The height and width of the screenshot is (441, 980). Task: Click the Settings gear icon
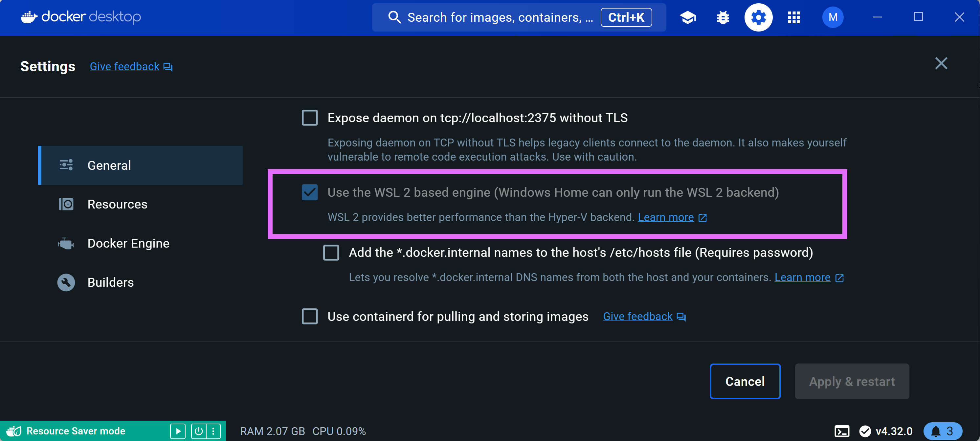[758, 17]
